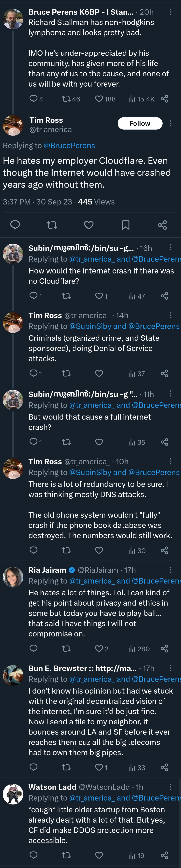181x868 pixels.
Task: Retweet the main Cloudflare tweet
Action: click(52, 225)
